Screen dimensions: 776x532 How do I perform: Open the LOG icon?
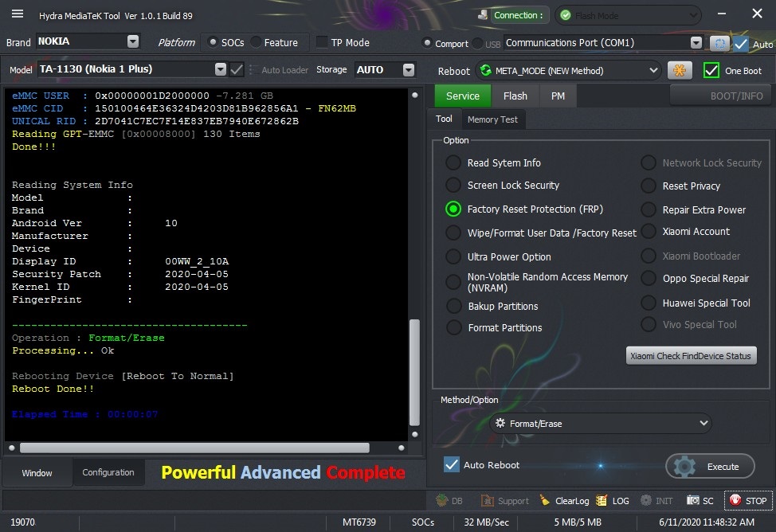[x=602, y=500]
